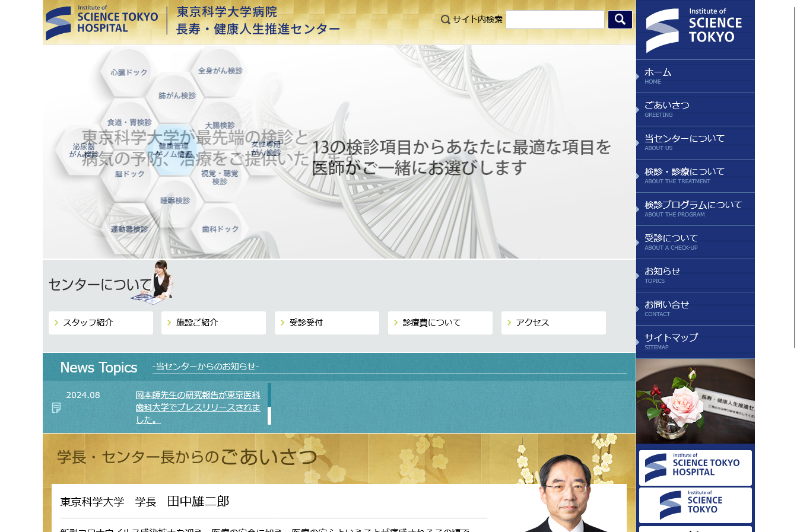This screenshot has width=797, height=532.
Task: Click the Science Tokyo Hospital banner in sidebar
Action: click(695, 467)
